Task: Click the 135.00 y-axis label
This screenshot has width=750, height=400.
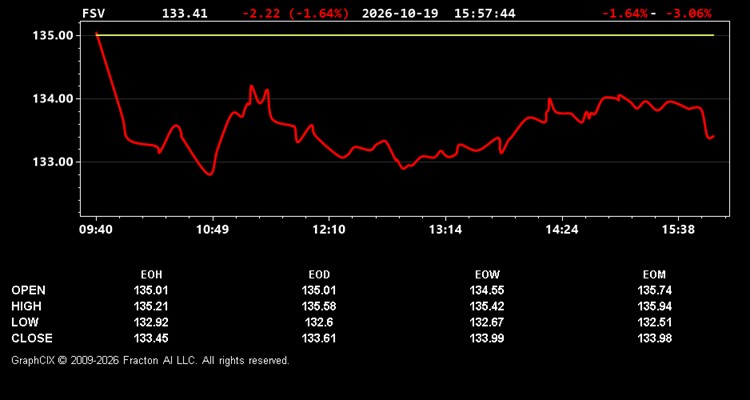Action: [x=53, y=35]
